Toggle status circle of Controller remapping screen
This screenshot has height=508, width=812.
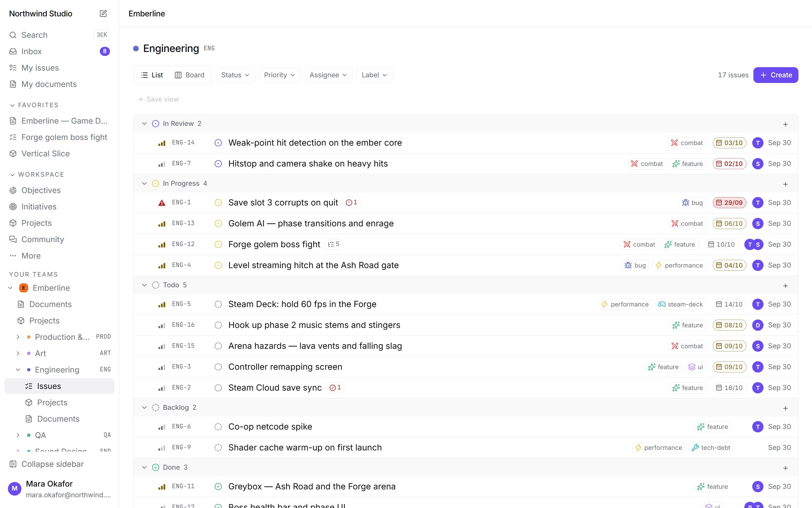218,367
